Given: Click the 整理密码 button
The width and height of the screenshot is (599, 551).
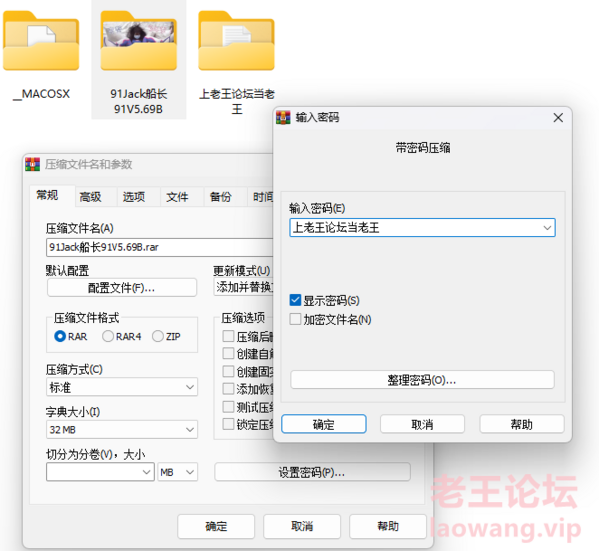Looking at the screenshot, I should pos(422,380).
